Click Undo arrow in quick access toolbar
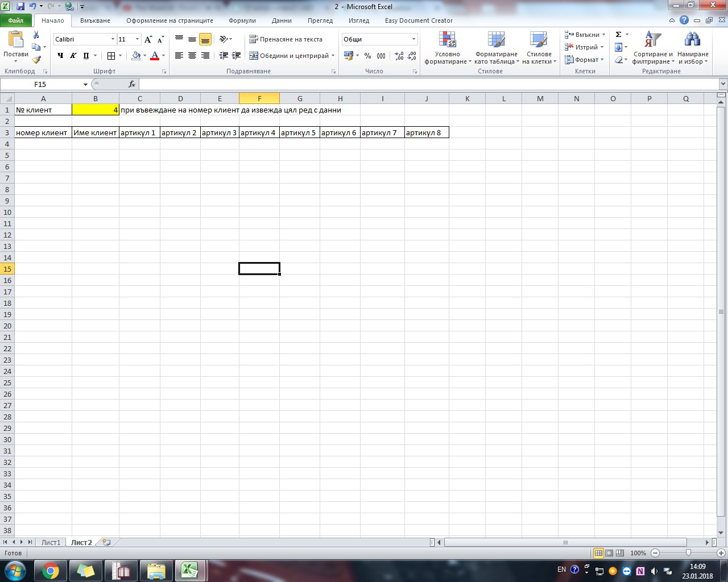Image resolution: width=728 pixels, height=582 pixels. 33,7
